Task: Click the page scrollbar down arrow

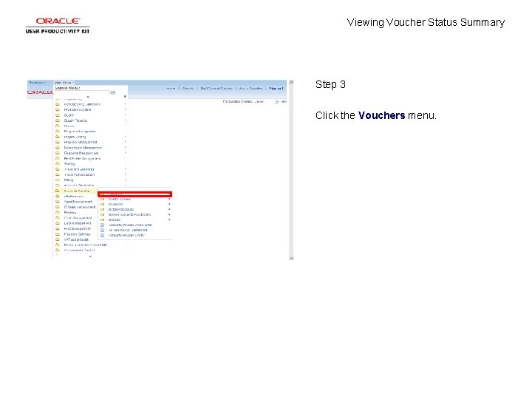Action: coord(291,258)
